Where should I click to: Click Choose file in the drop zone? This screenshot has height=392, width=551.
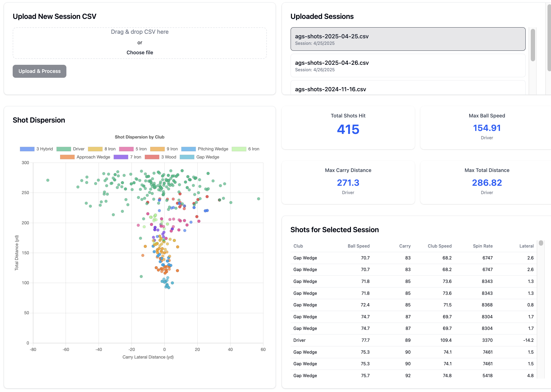[x=140, y=53]
